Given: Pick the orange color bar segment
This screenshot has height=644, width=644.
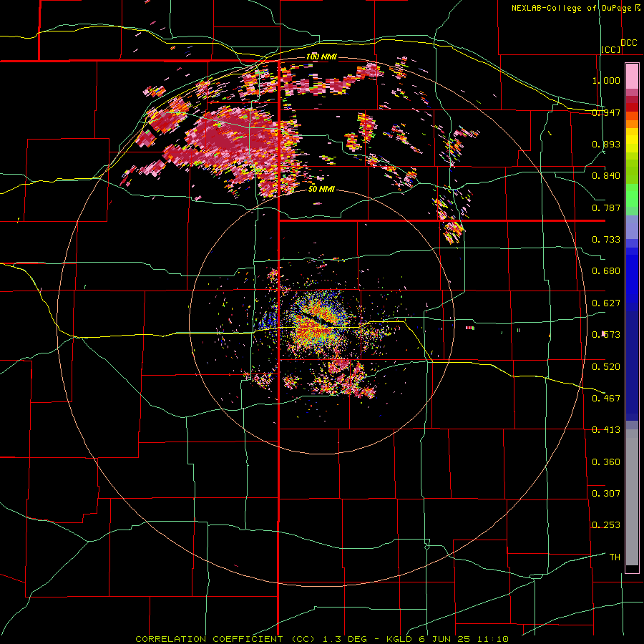Looking at the screenshot, I should pos(632,124).
